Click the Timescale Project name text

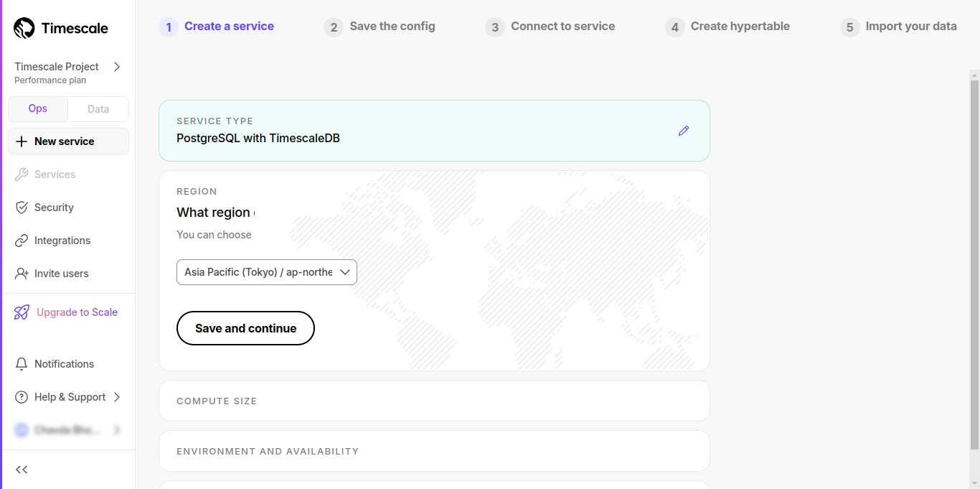[x=57, y=67]
